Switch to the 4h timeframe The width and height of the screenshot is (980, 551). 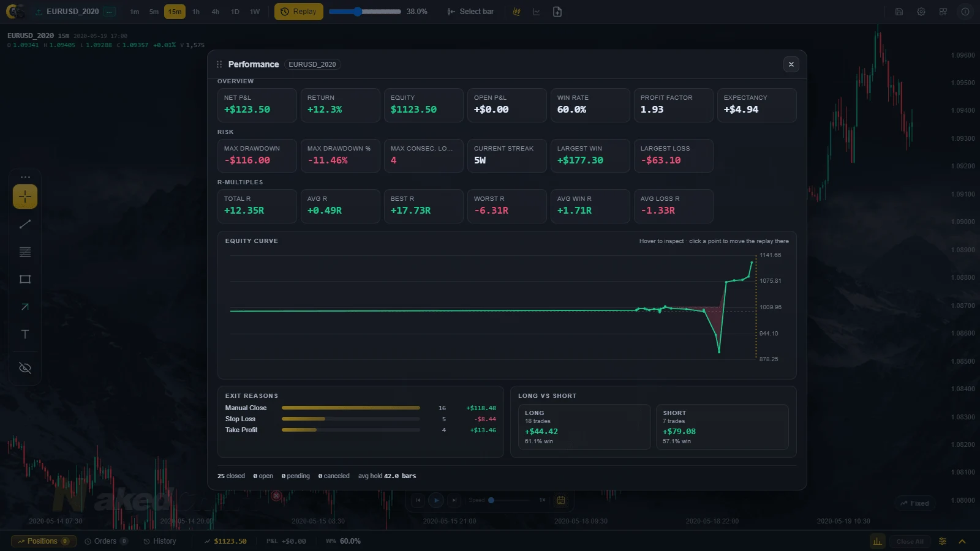point(216,12)
